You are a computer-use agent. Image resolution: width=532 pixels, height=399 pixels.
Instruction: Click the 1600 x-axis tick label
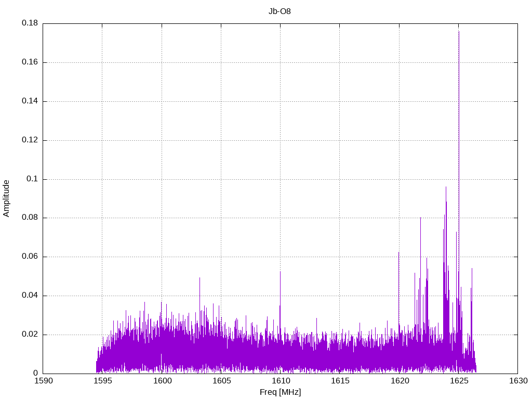coord(162,381)
